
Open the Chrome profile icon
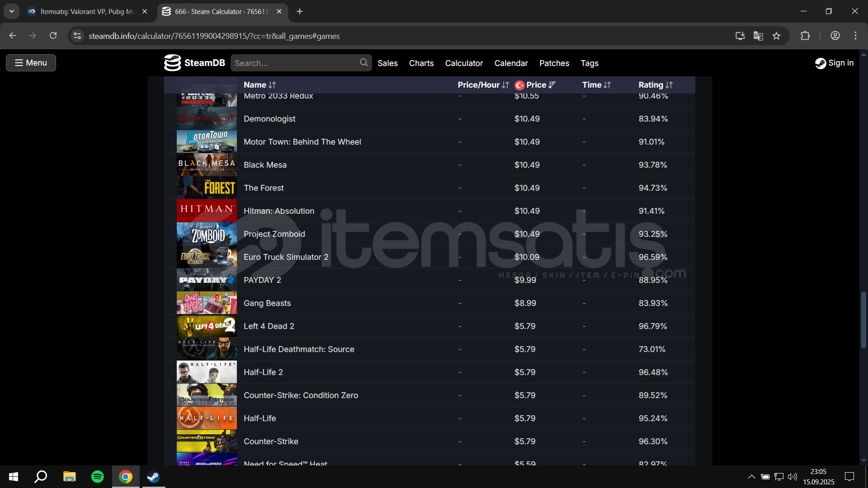coord(835,36)
